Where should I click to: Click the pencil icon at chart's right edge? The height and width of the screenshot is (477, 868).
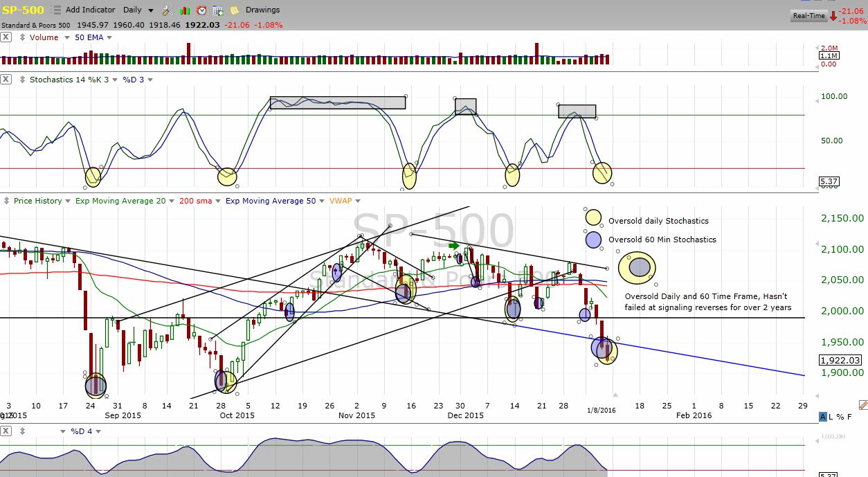click(x=862, y=404)
